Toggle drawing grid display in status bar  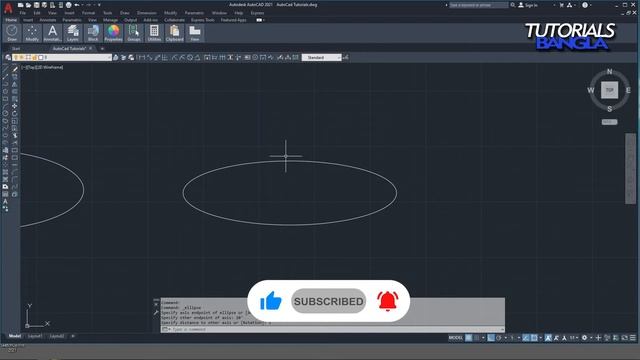coord(469,338)
